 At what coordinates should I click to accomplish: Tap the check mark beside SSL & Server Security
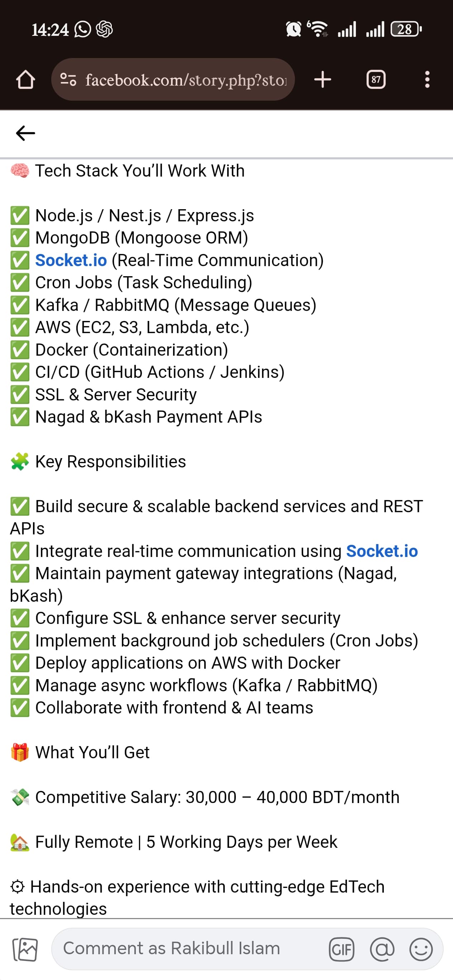[20, 395]
